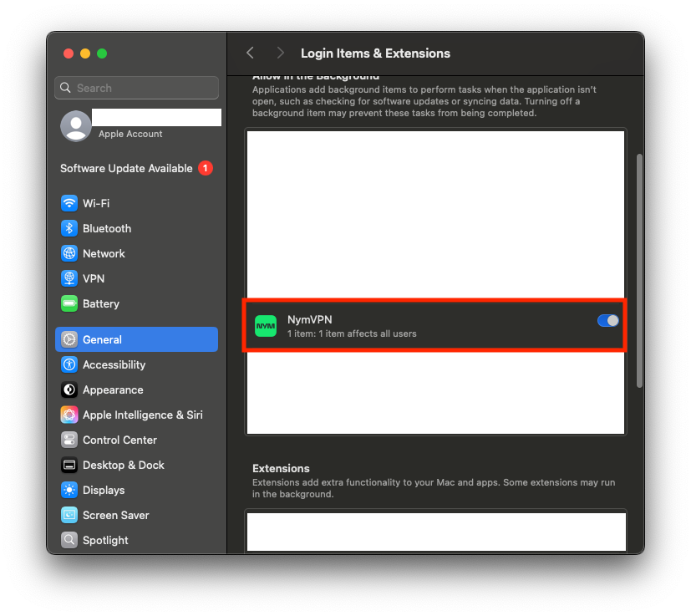The width and height of the screenshot is (691, 616).
Task: Open Displays label in sidebar
Action: point(104,491)
